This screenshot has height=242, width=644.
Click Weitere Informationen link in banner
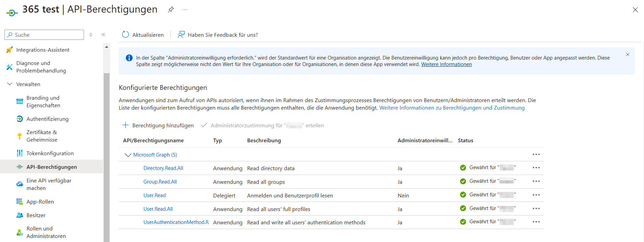(x=446, y=65)
